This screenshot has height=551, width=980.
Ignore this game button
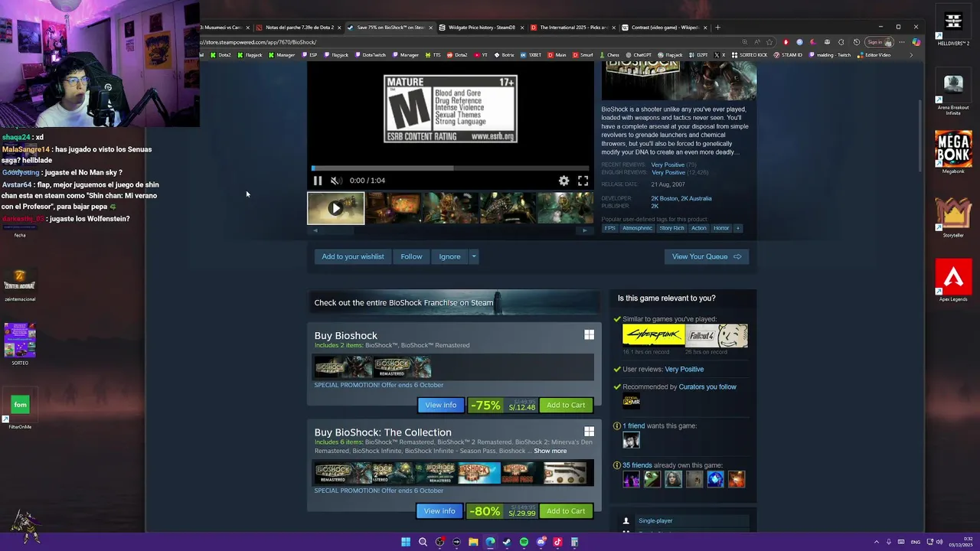[449, 256]
